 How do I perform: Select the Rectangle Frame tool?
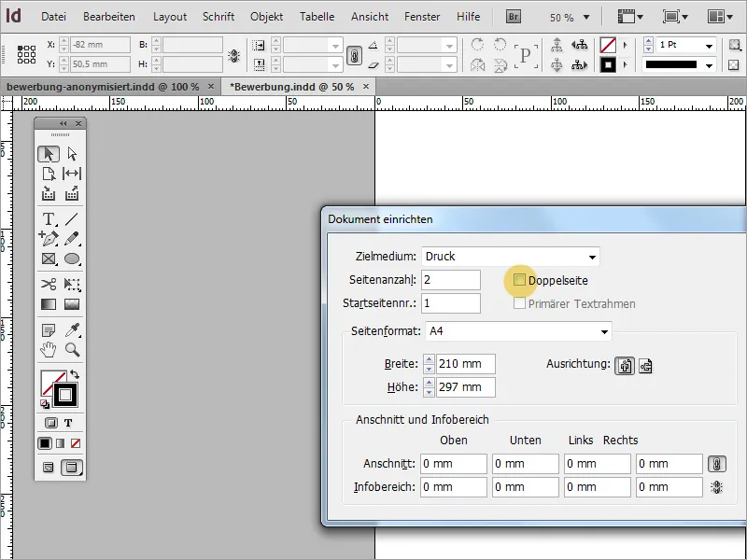tap(49, 259)
